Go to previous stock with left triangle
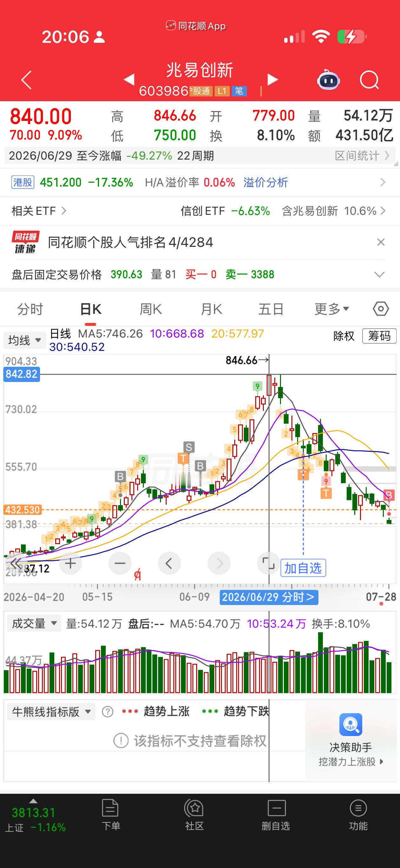 (x=129, y=80)
